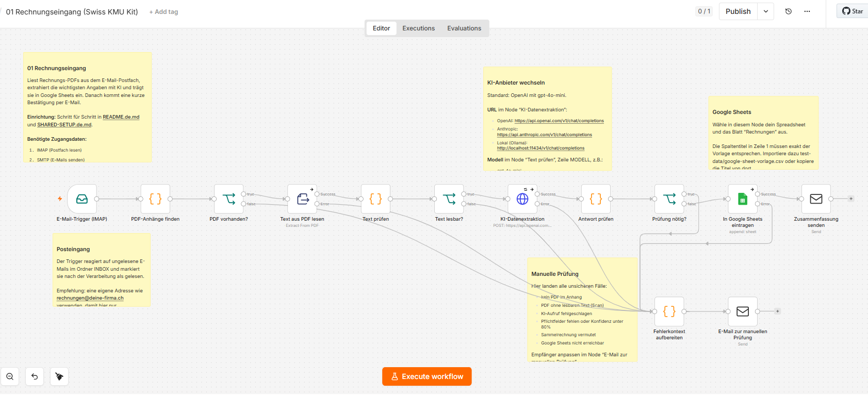Open the Fehlerkontext aufbereiten code node
Viewport: 868px width, 395px height.
tap(669, 311)
